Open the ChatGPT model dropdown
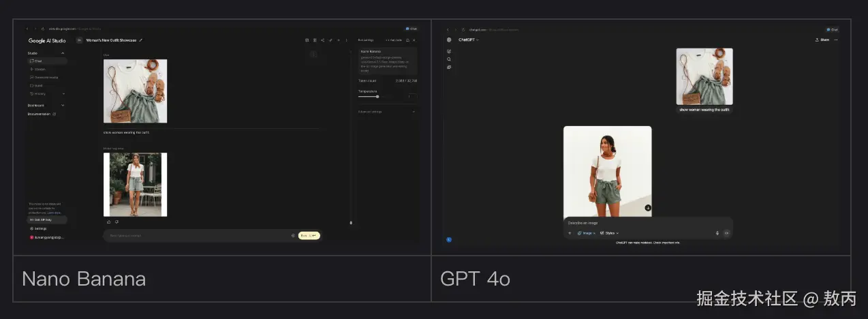 click(x=469, y=40)
